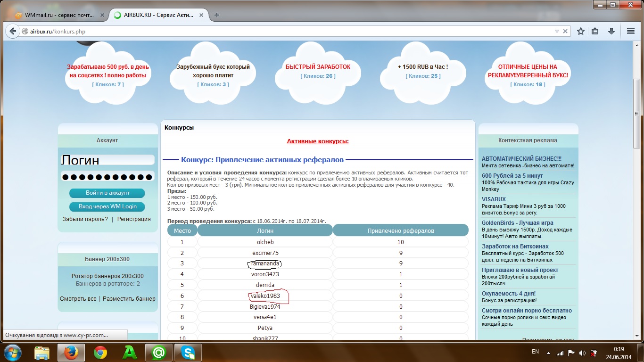The width and height of the screenshot is (644, 362).
Task: Open the Action Center flag icon
Action: (x=571, y=353)
